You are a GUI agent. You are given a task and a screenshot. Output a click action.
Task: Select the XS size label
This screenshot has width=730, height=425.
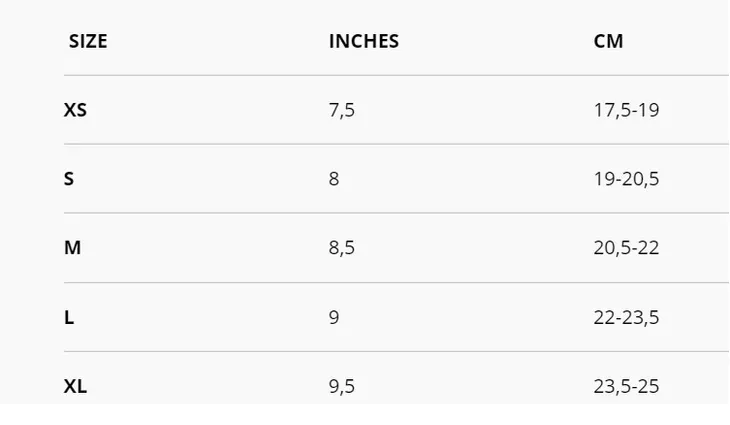(75, 110)
